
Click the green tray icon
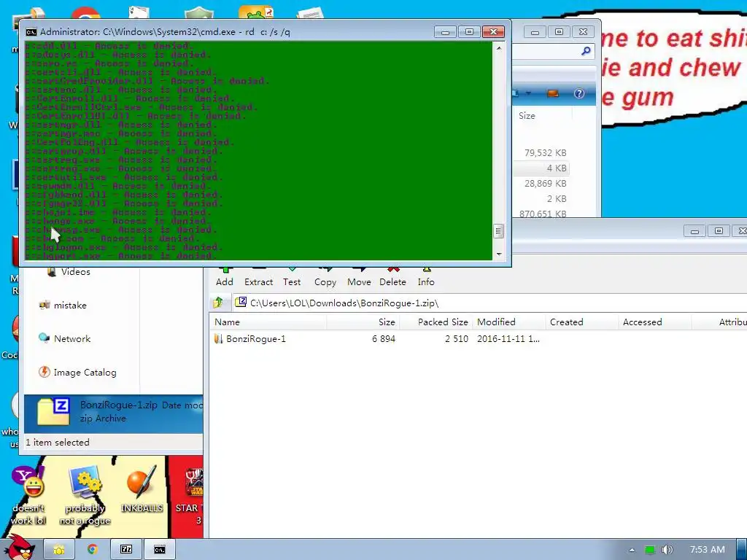649,550
